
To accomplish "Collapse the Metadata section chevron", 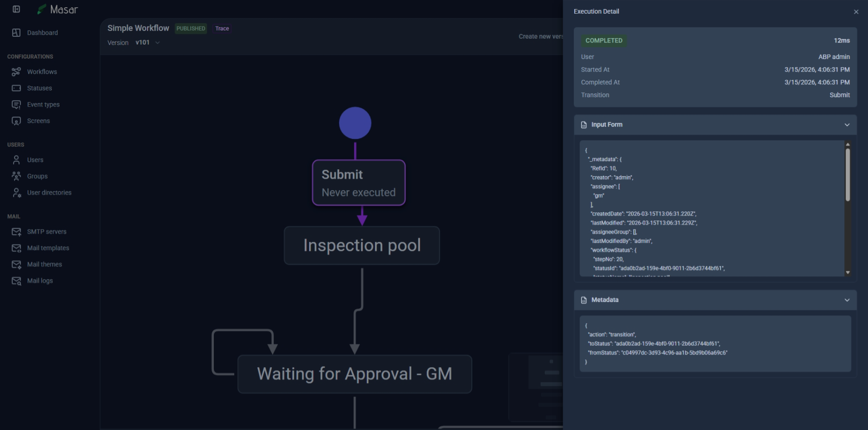I will (847, 300).
